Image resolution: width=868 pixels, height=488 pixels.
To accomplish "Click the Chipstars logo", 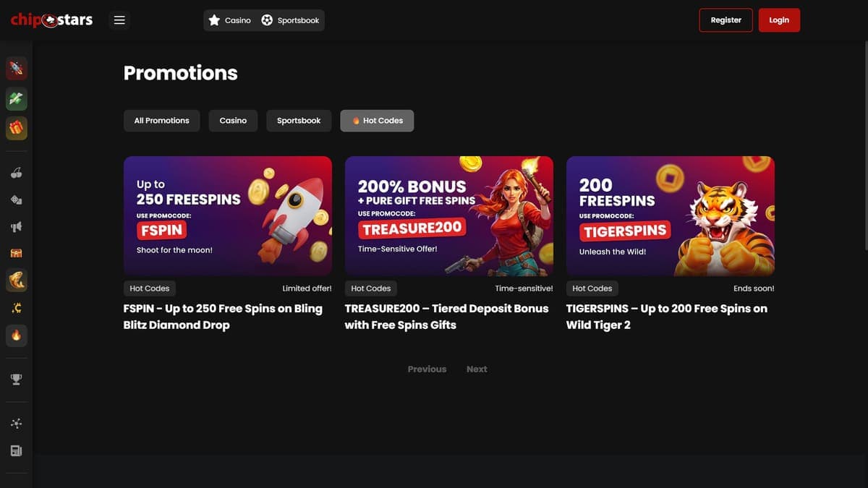I will (x=51, y=20).
